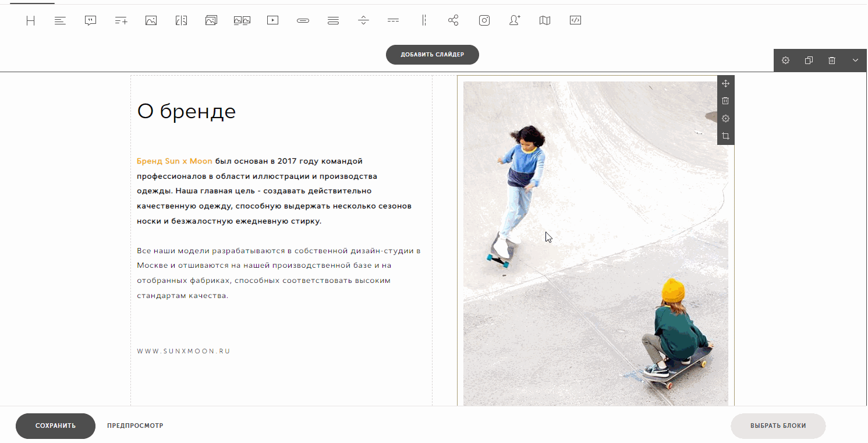Insert an image gallery block
The image size is (868, 443).
211,20
